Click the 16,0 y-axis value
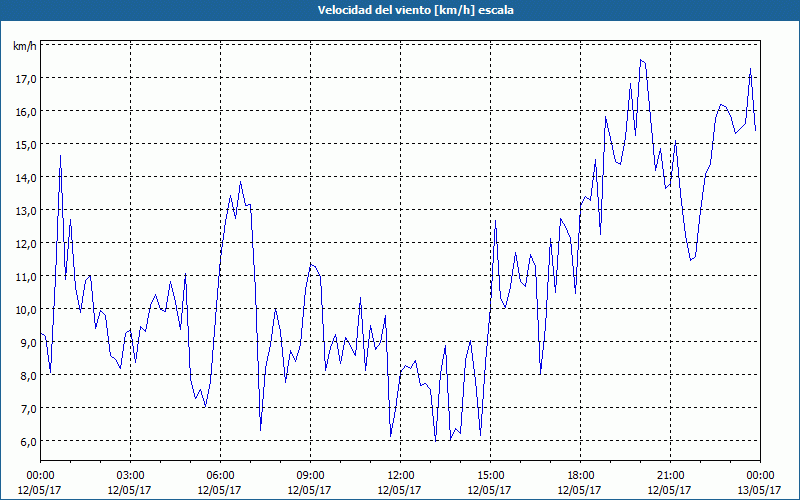The width and height of the screenshot is (800, 500). click(27, 112)
